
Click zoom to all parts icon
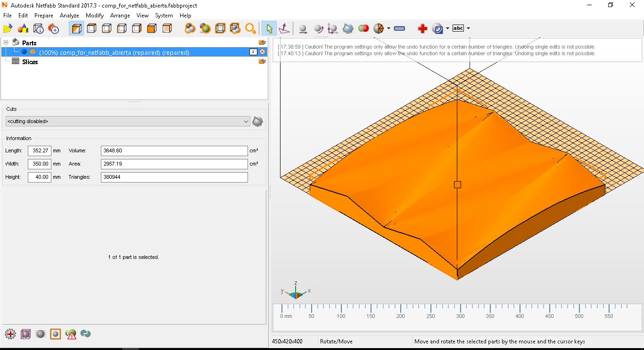[190, 29]
